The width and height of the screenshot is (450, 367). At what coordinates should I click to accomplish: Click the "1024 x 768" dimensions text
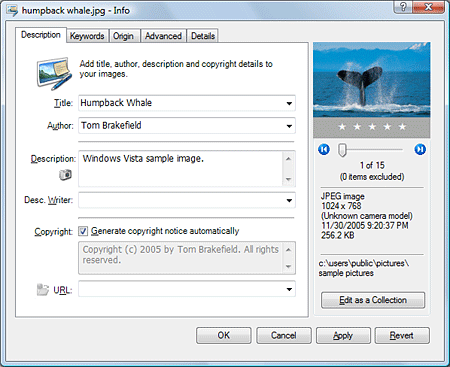pos(341,206)
